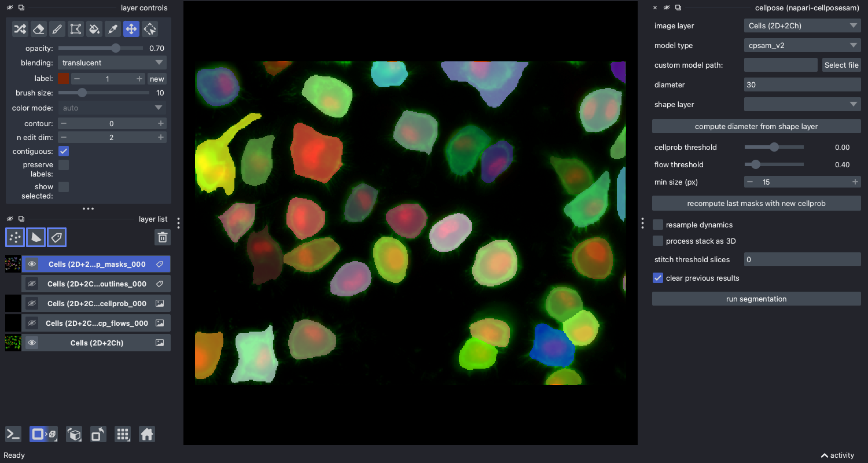Select the Cells (2D+2Ch) image layer

(x=97, y=343)
